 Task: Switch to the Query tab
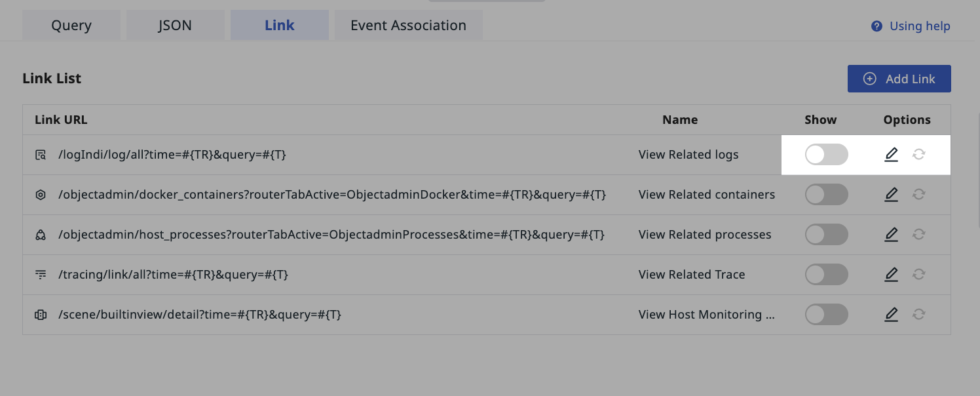(x=71, y=26)
